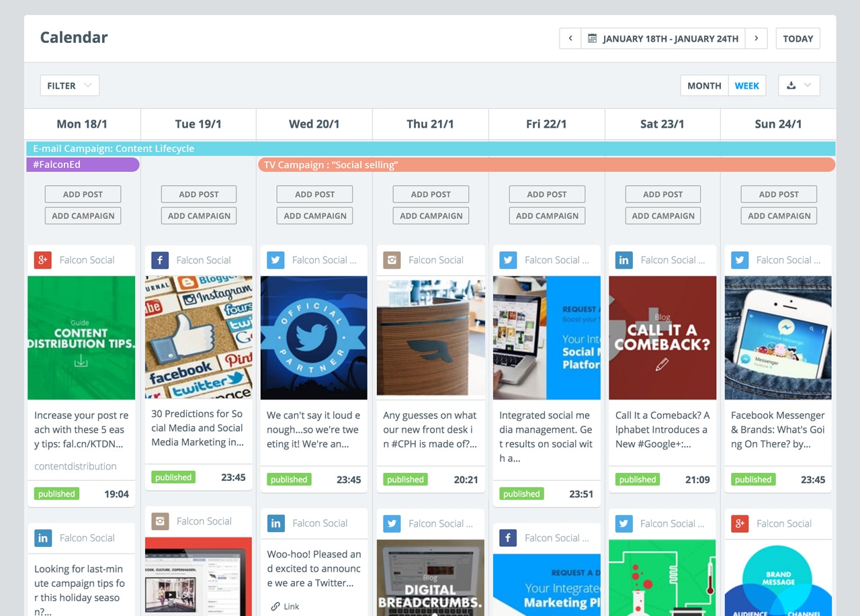Select the Wed 20/1 column header
Viewport: 860px width, 616px height.
(314, 124)
